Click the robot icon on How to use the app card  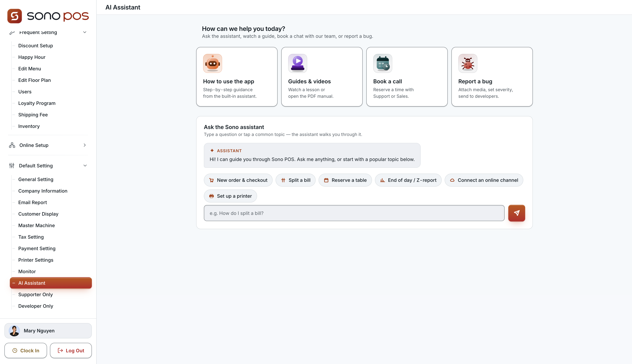[212, 63]
